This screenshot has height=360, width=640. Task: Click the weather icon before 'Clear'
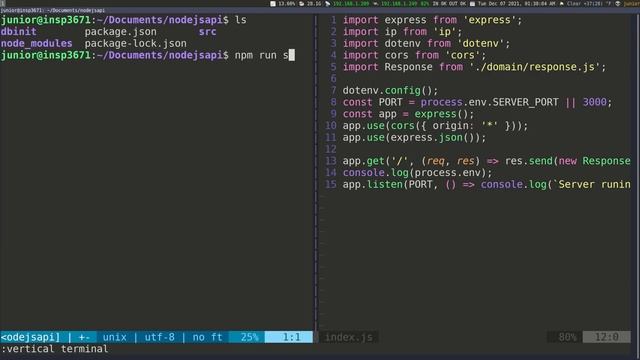562,4
